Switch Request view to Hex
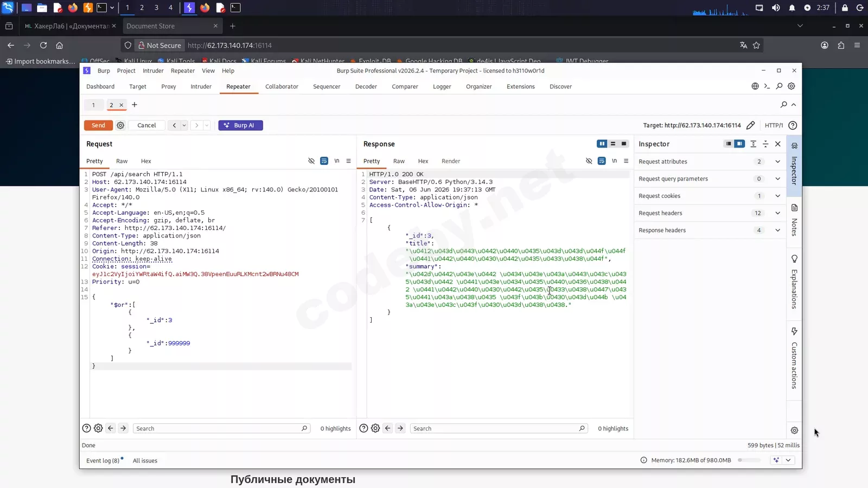The height and width of the screenshot is (488, 868). (146, 161)
